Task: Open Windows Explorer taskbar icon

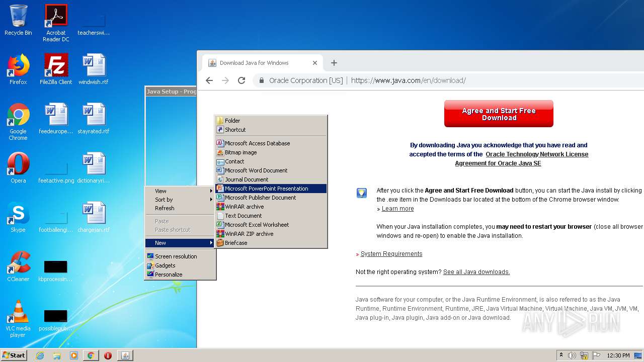Action: (57, 355)
